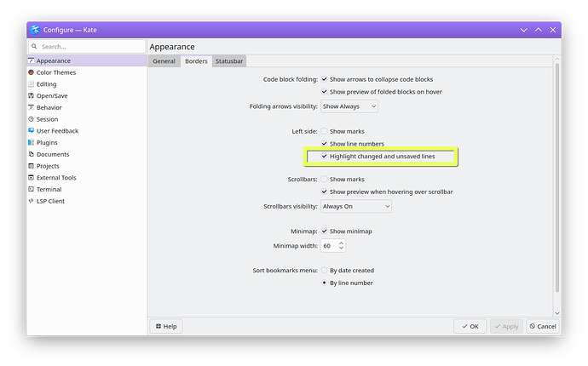The height and width of the screenshot is (366, 588).
Task: Decrease Minimap width with down arrow
Action: coord(341,249)
